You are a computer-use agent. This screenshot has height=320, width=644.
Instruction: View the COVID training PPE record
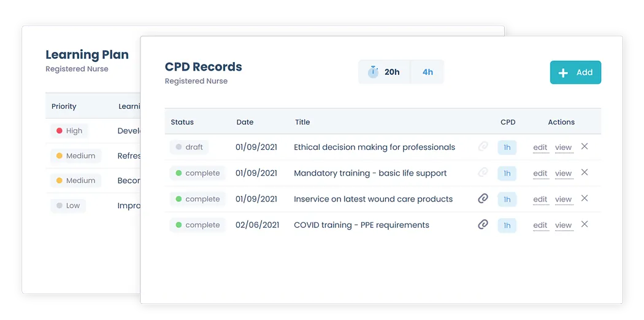click(564, 225)
